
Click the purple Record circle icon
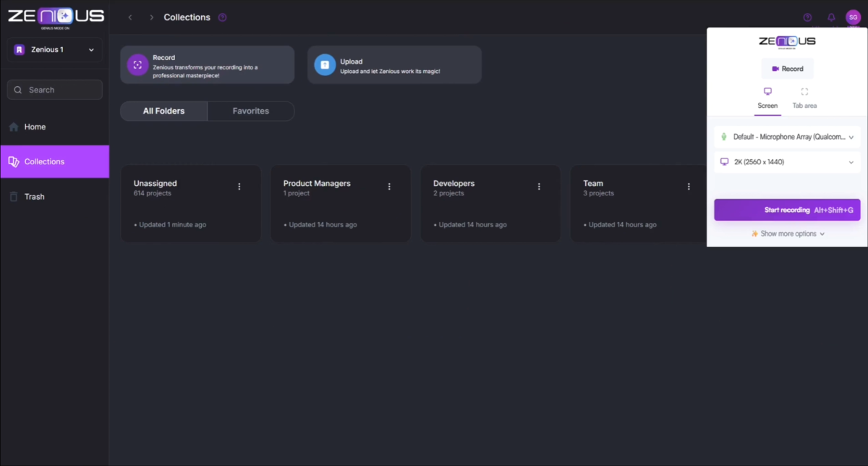point(137,64)
